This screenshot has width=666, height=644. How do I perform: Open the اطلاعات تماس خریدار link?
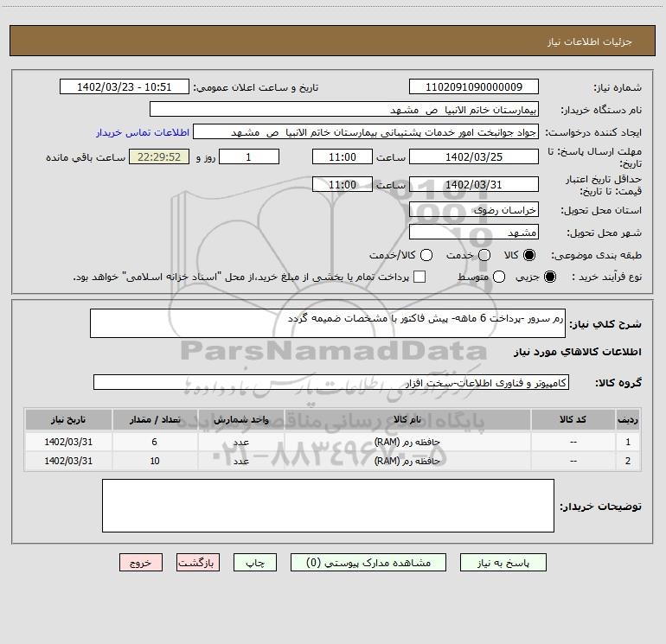pyautogui.click(x=143, y=132)
